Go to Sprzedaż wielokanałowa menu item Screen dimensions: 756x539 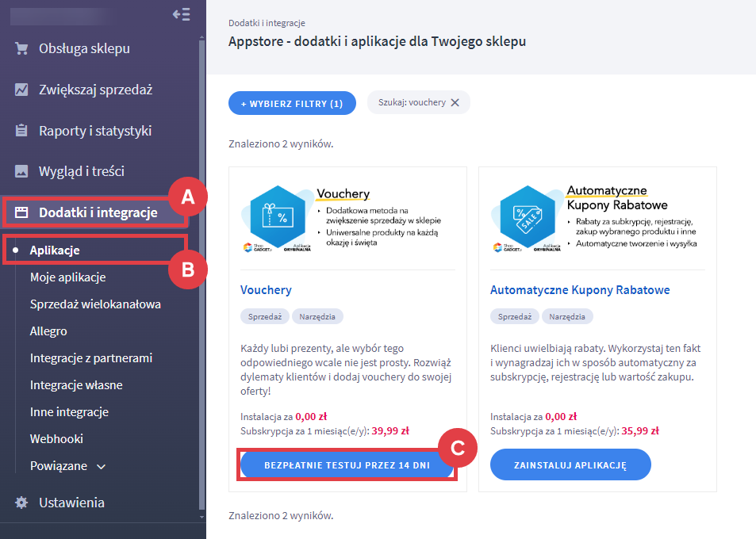click(95, 304)
